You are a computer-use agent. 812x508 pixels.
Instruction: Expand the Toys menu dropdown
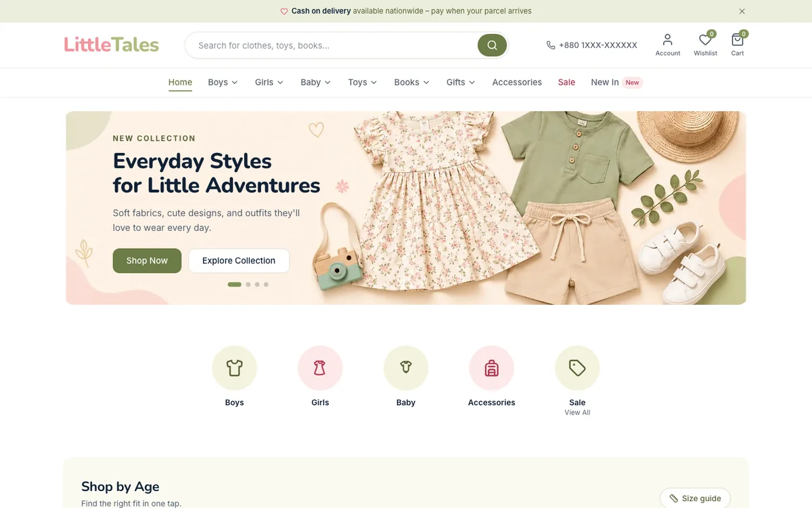[x=363, y=82]
